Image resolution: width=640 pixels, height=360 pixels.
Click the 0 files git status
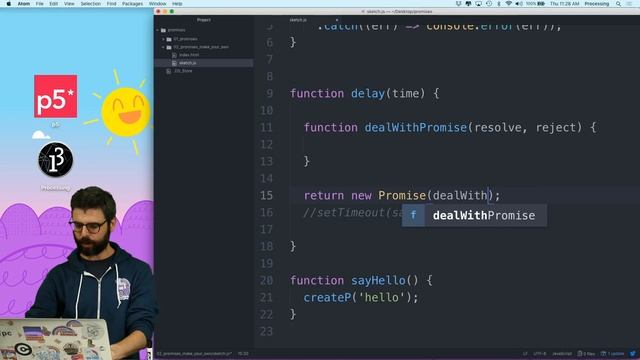pyautogui.click(x=586, y=354)
